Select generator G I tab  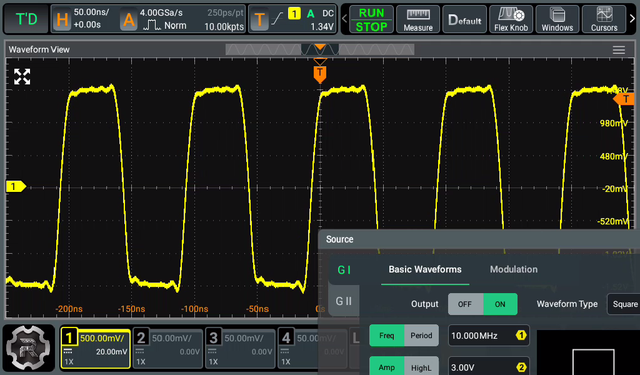tap(344, 270)
